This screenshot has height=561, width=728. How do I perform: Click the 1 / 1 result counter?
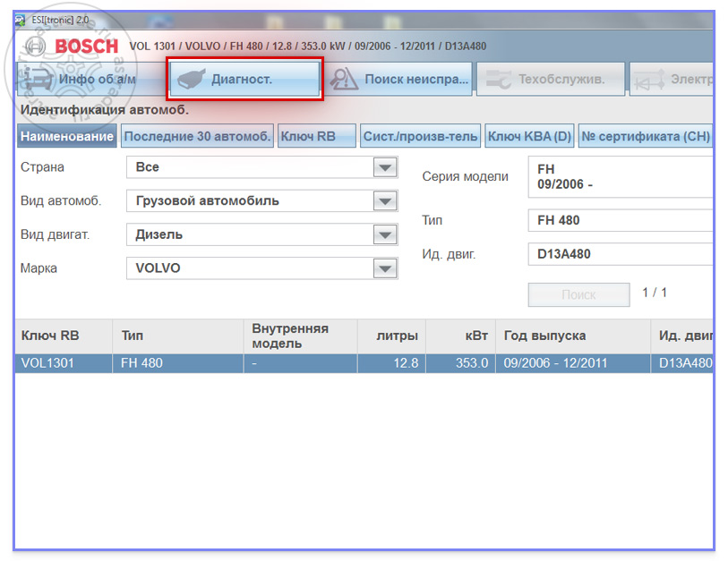click(x=655, y=293)
